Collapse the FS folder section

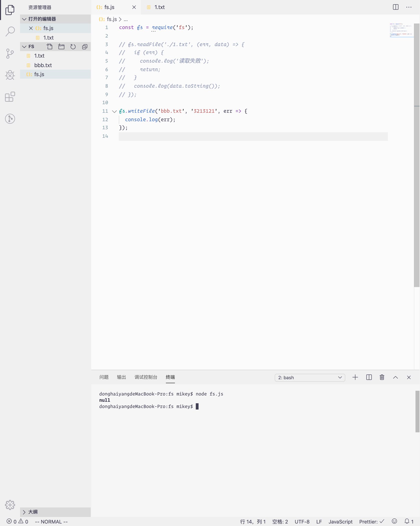click(x=24, y=47)
